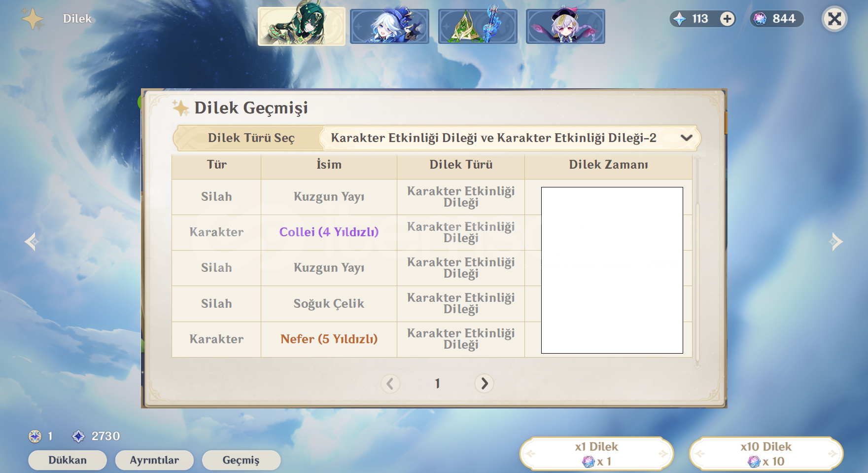Go to previous history page
The image size is (868, 473).
390,383
